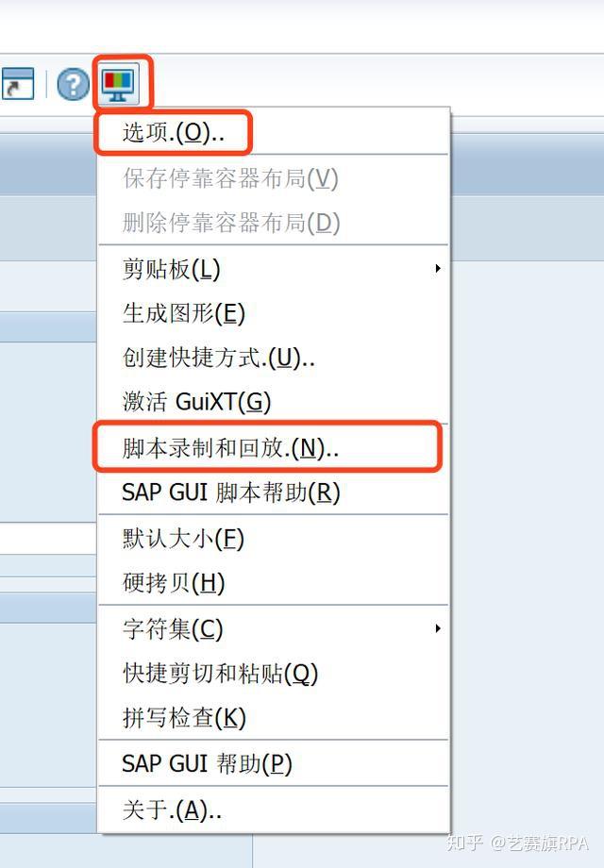This screenshot has height=868, width=604.
Task: Open the 剪贴板(L) submenu
Action: tap(274, 269)
